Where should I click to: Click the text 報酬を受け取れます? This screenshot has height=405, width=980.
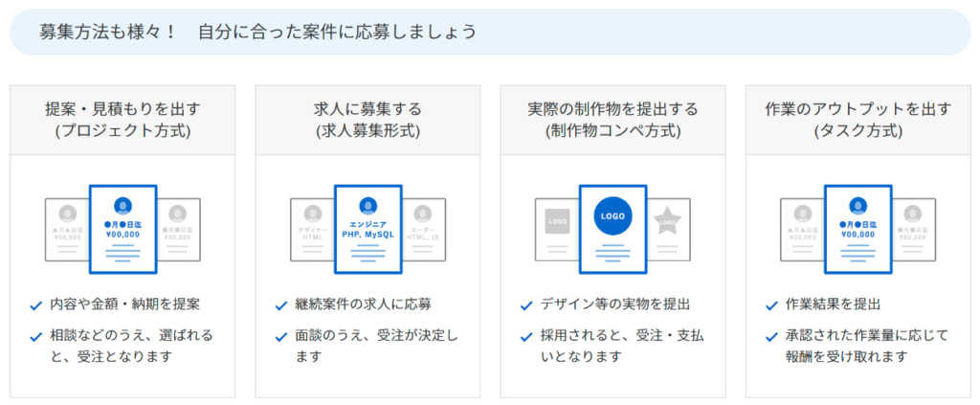coord(846,357)
